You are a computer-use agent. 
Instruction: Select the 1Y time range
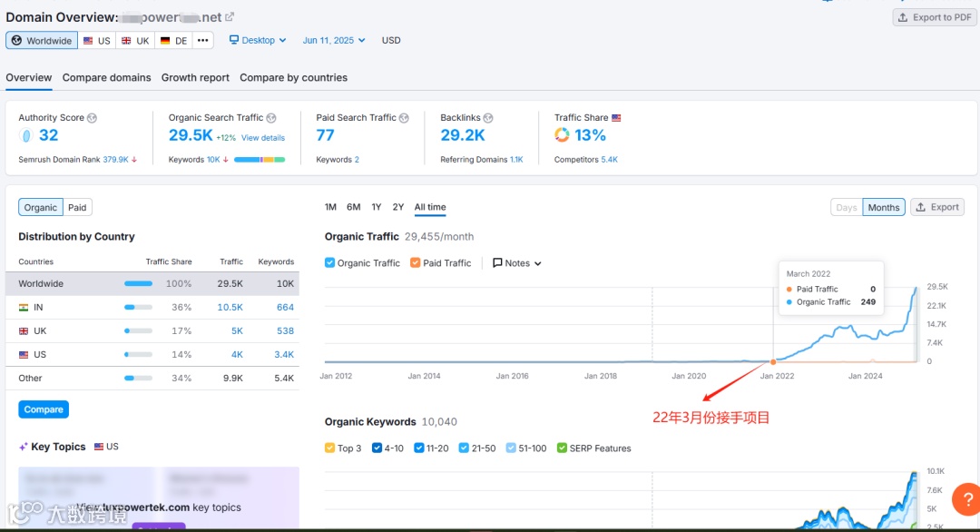tap(377, 207)
